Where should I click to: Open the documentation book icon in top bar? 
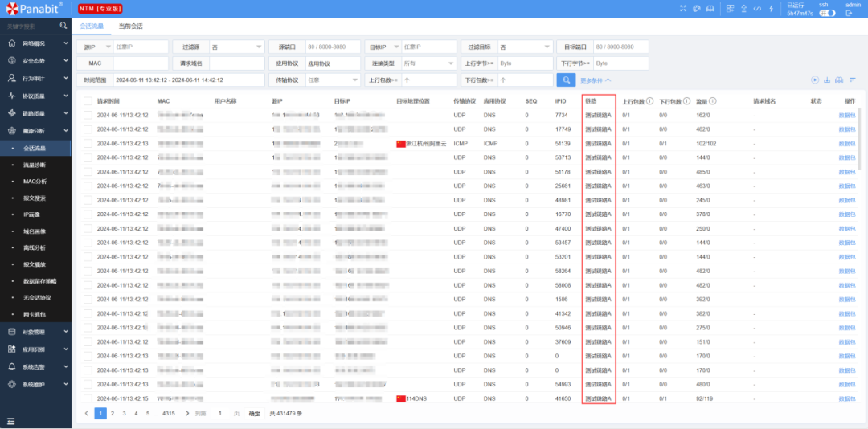[710, 9]
